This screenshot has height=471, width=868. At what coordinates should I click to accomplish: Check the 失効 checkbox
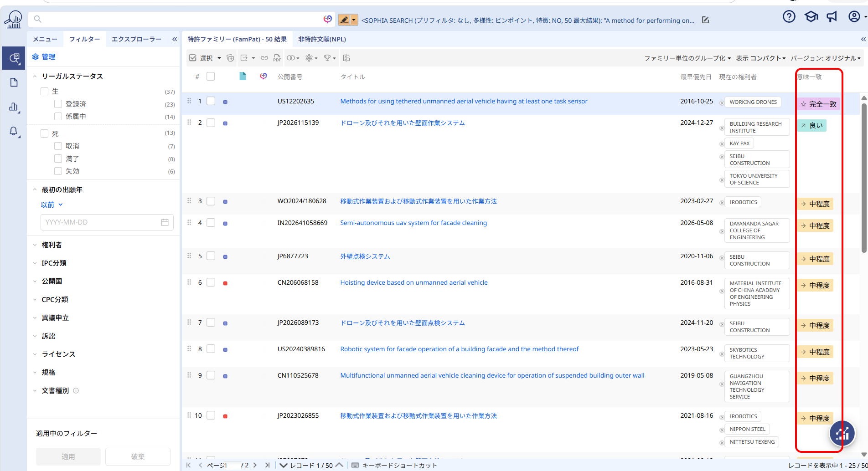58,171
